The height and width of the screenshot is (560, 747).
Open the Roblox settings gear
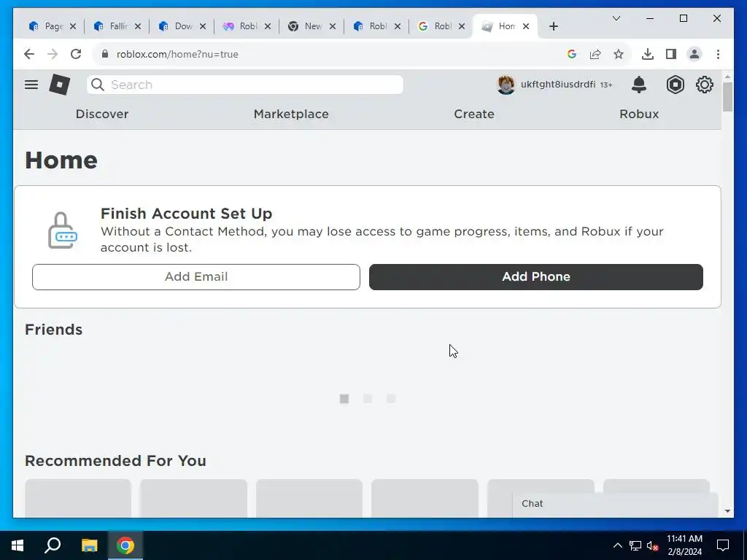[704, 85]
